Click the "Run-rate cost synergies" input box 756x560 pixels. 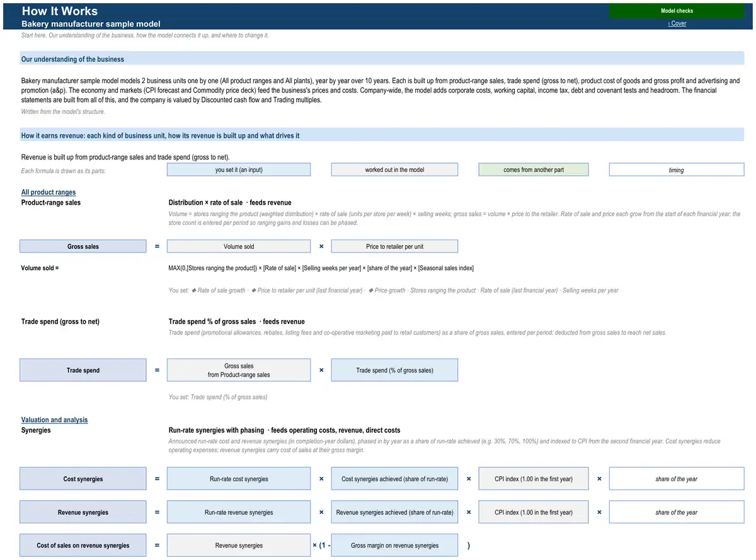tap(239, 479)
